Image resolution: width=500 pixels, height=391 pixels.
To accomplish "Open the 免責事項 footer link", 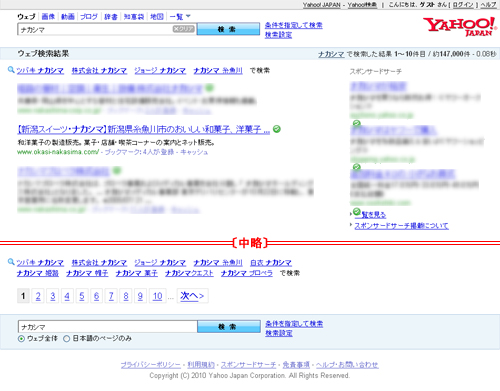I will pos(296,365).
